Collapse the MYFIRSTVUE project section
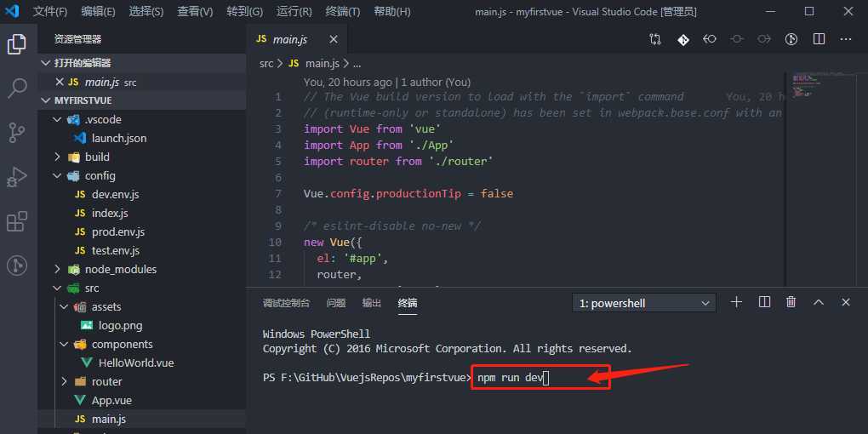The height and width of the screenshot is (434, 868). 142,100
